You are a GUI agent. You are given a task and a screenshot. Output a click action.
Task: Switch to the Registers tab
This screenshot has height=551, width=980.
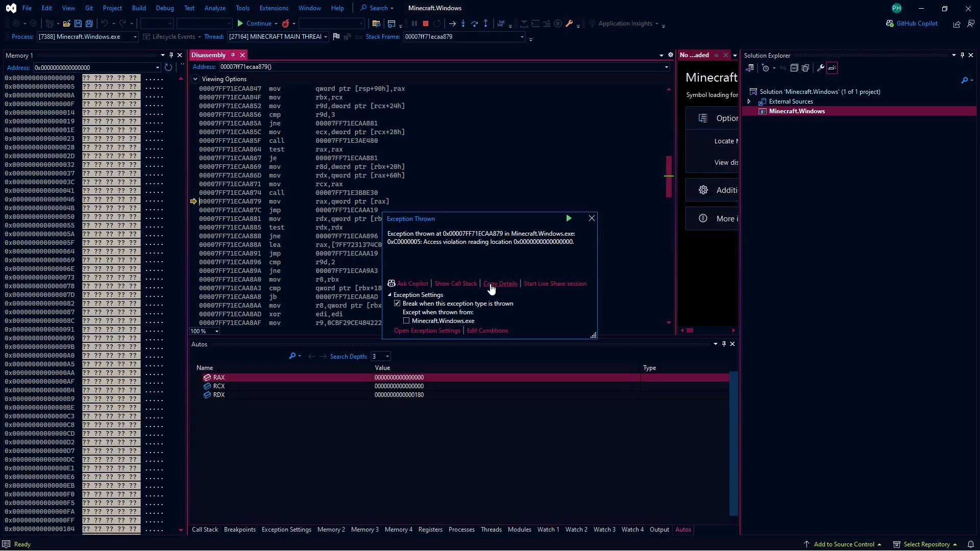(x=430, y=530)
